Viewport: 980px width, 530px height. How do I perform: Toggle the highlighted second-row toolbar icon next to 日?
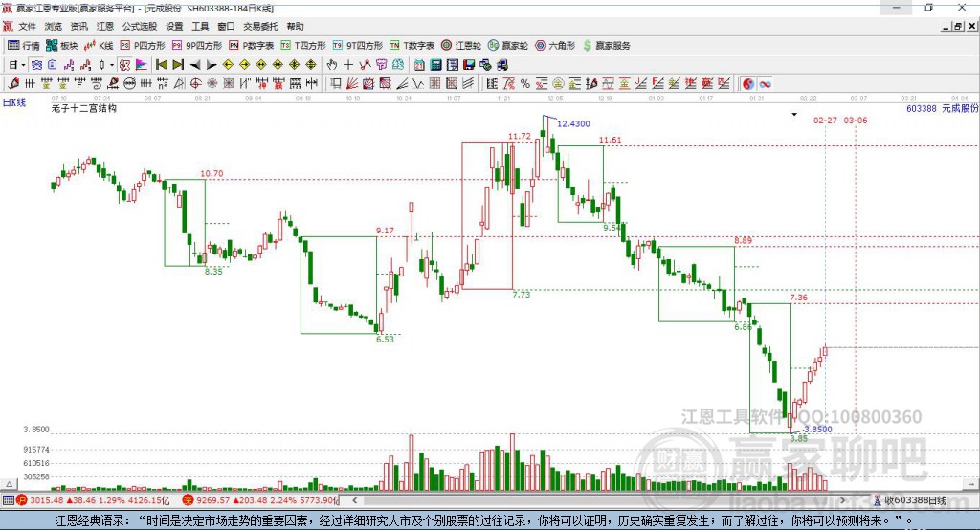click(37, 65)
